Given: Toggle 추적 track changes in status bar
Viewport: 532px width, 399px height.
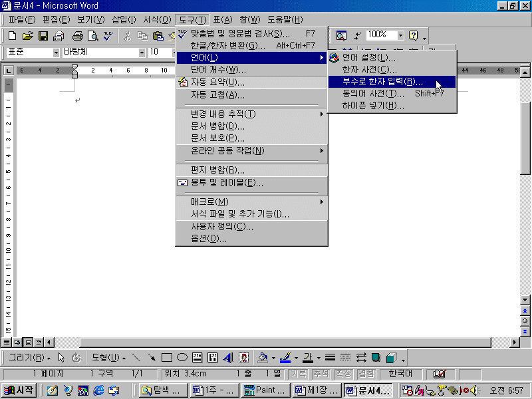Looking at the screenshot, I should tap(321, 374).
